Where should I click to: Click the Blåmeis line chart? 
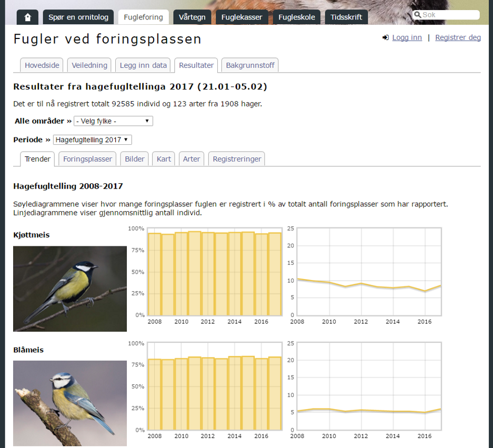pos(369,386)
